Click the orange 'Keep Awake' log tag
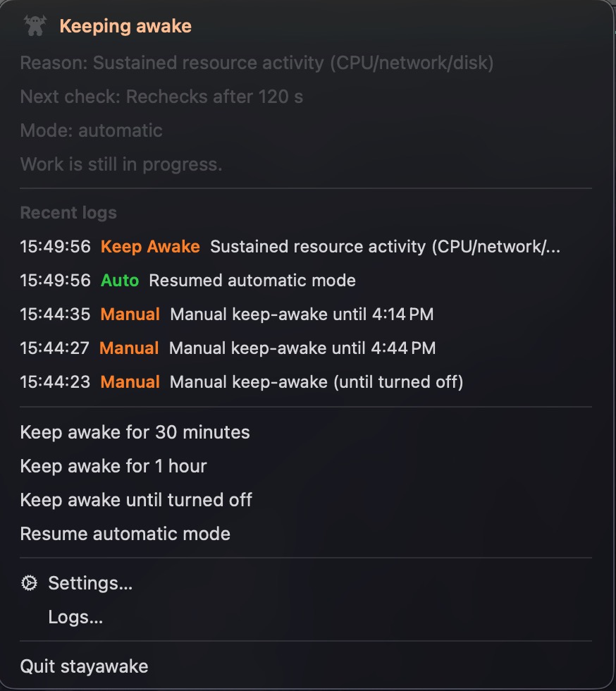616x691 pixels. [x=150, y=247]
